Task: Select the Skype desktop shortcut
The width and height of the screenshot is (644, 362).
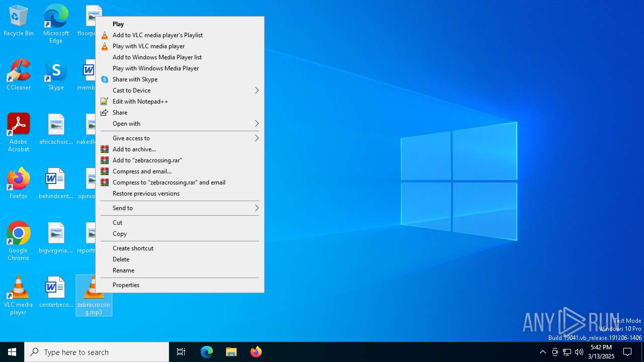Action: click(x=56, y=75)
